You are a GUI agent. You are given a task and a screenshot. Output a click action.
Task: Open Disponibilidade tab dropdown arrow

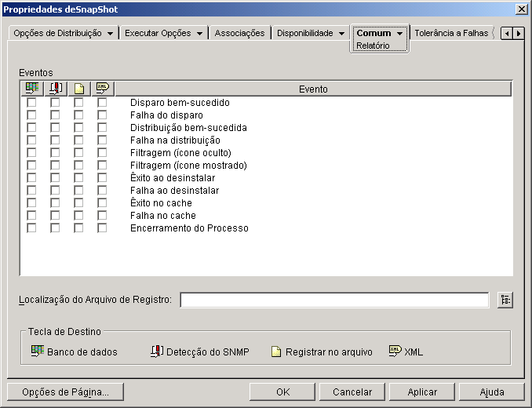coord(341,34)
